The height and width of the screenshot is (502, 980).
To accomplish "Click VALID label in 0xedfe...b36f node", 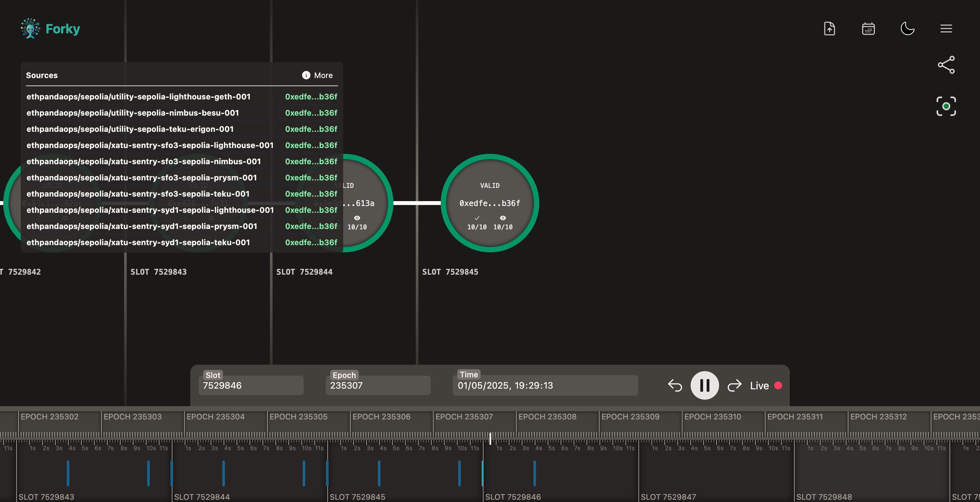I will (x=490, y=186).
